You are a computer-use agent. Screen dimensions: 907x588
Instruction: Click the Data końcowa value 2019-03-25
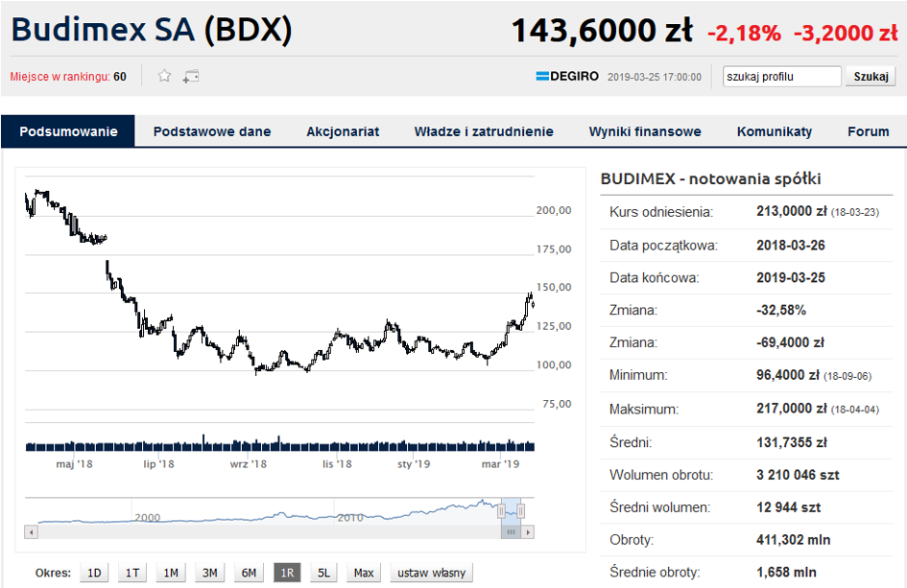(x=791, y=277)
